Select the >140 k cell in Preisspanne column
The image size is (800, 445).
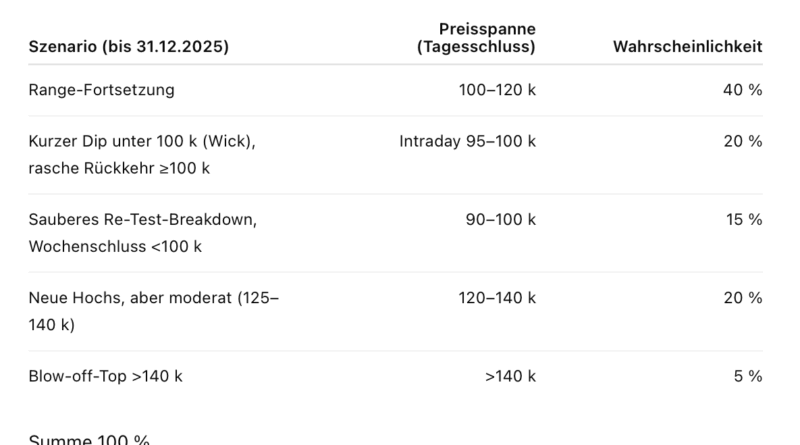pyautogui.click(x=510, y=376)
